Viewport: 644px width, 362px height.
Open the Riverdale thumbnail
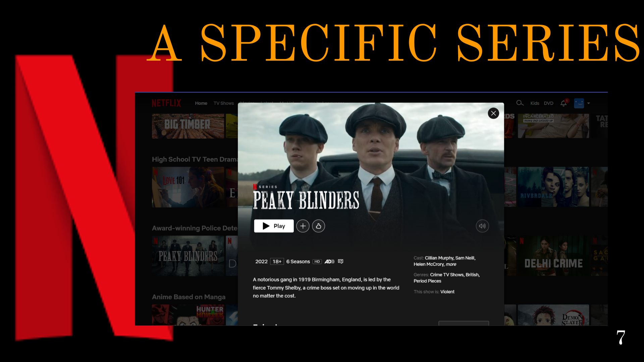(553, 187)
